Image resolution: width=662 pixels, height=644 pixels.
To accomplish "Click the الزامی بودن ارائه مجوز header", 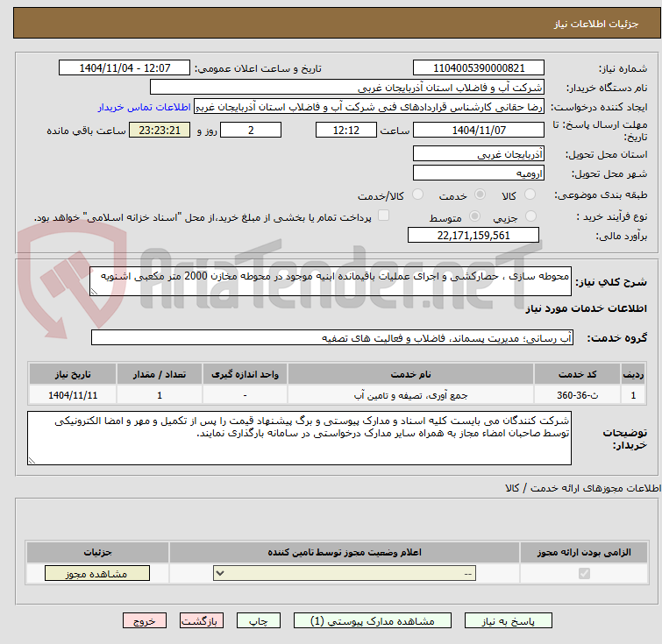I will 584,552.
